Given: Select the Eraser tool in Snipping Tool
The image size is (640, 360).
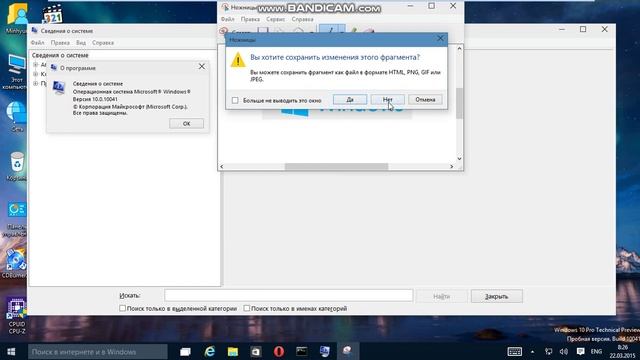Looking at the screenshot, I should (369, 30).
